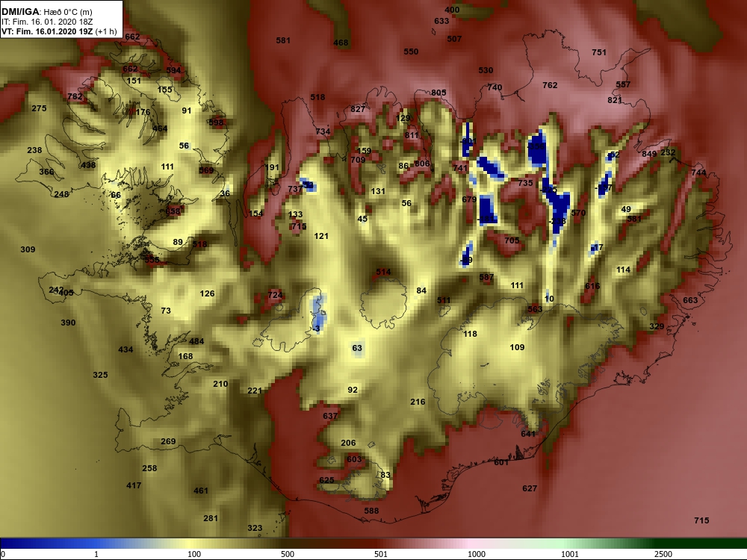Click the map value '594'
The width and height of the screenshot is (747, 560).
[x=173, y=70]
